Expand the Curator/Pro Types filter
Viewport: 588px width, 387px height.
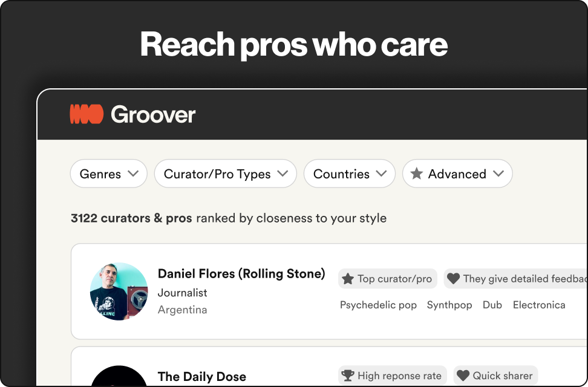point(225,174)
